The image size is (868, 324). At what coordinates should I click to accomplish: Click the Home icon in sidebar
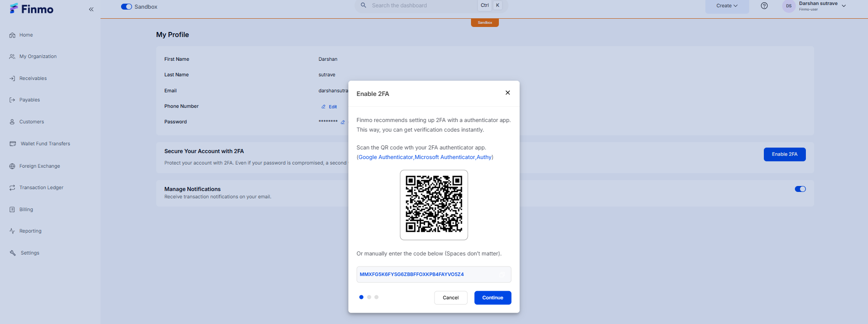12,35
